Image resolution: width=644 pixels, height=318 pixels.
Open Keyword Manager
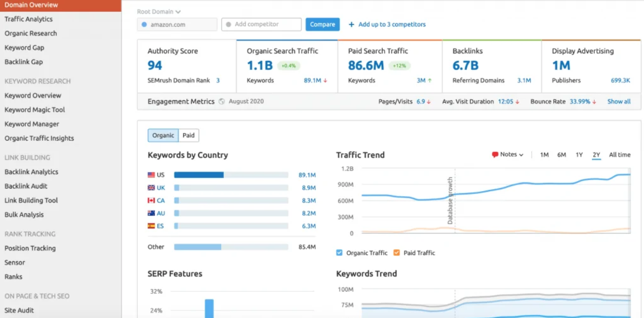(x=32, y=124)
